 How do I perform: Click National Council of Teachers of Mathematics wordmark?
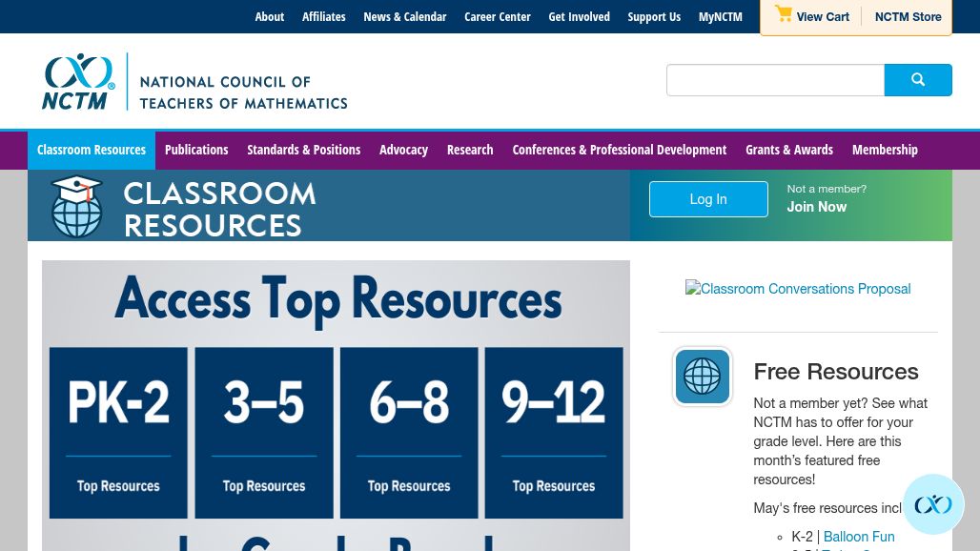(x=244, y=92)
